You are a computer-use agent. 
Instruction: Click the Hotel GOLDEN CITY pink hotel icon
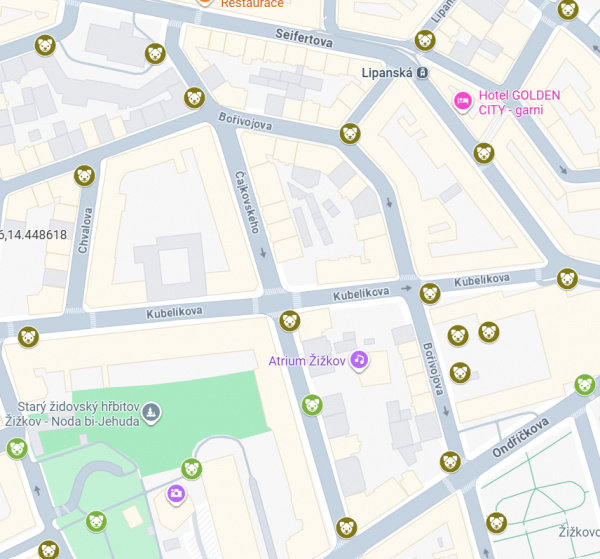(463, 101)
